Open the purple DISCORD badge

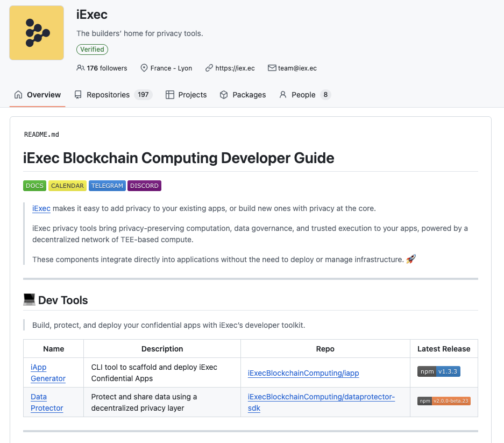144,186
